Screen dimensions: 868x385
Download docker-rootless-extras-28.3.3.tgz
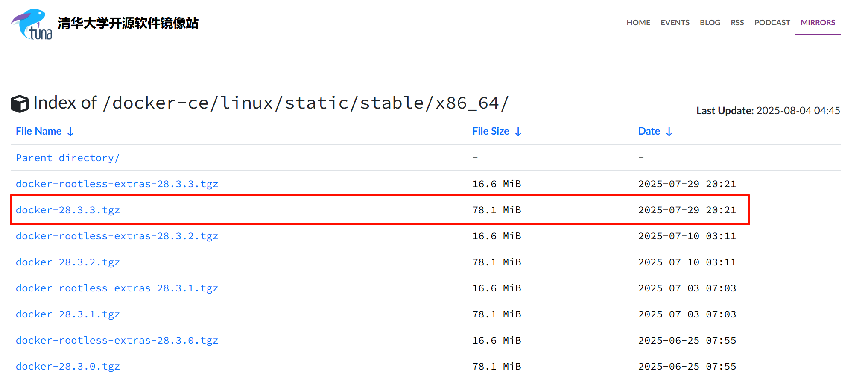tap(117, 184)
